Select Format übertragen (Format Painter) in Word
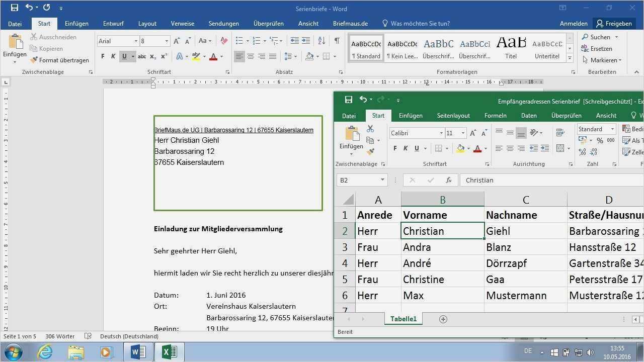 pos(59,60)
